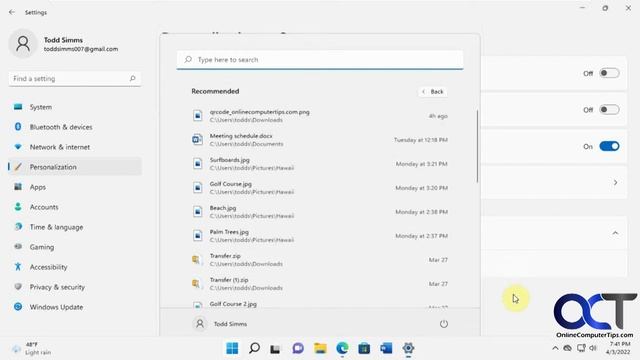Open the Todd Simms account profile picture
This screenshot has width=640, height=360.
pos(23,43)
